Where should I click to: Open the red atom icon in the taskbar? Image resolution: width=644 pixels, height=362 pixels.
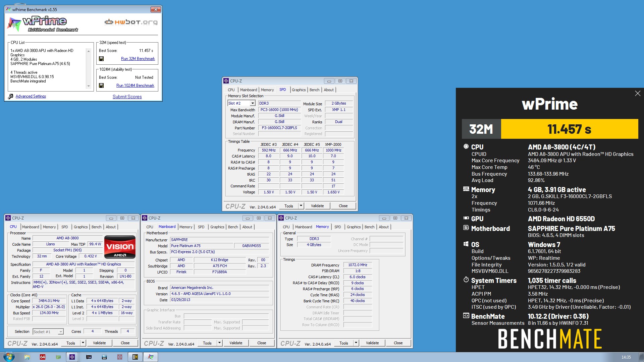pyautogui.click(x=120, y=357)
